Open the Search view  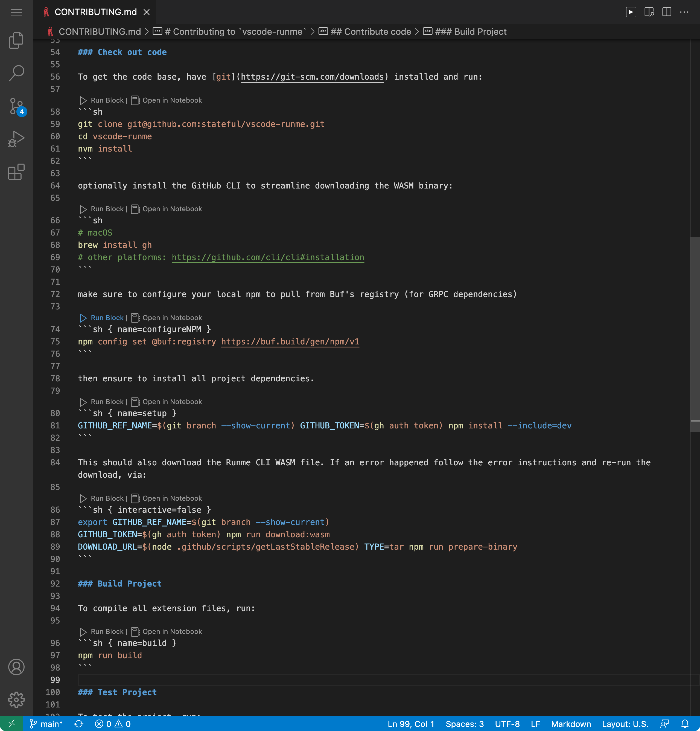16,73
